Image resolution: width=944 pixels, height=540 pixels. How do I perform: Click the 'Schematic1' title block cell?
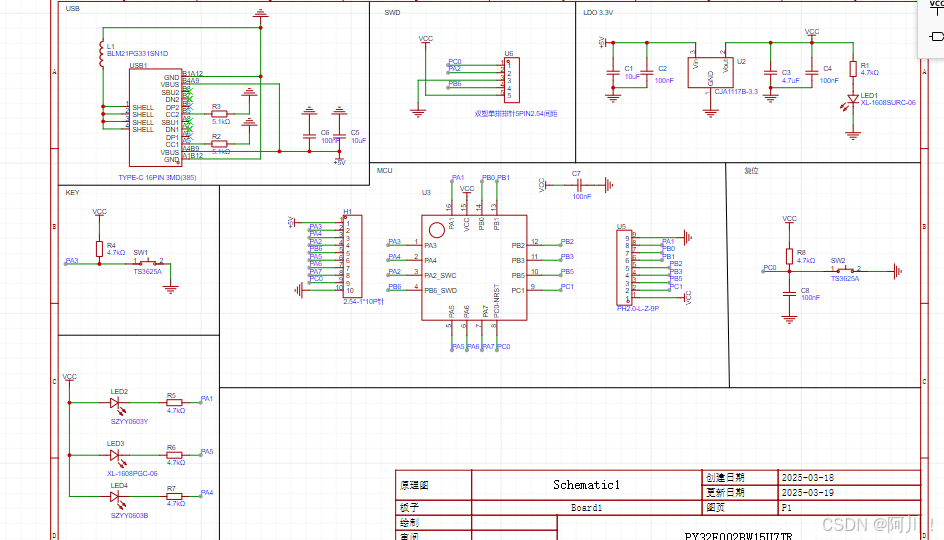(586, 485)
